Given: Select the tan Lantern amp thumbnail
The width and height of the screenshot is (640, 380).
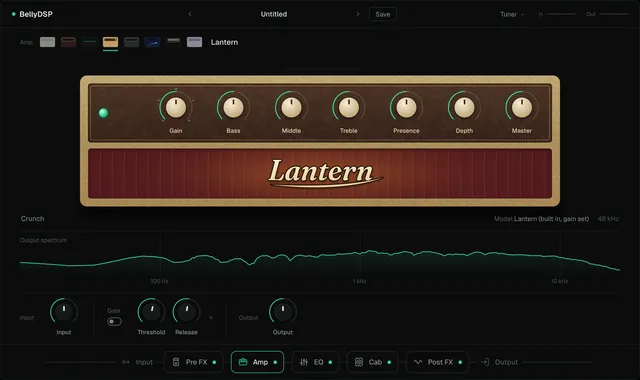Looking at the screenshot, I should pos(111,42).
